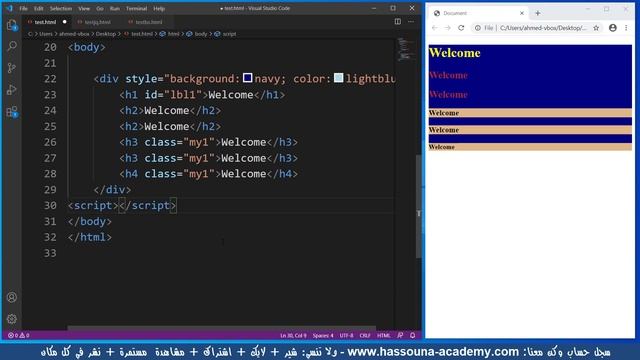
Task: Click the yellow Welcome heading in browser
Action: point(454,53)
